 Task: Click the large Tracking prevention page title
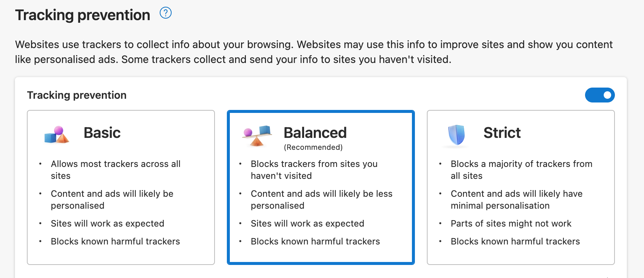tap(82, 15)
